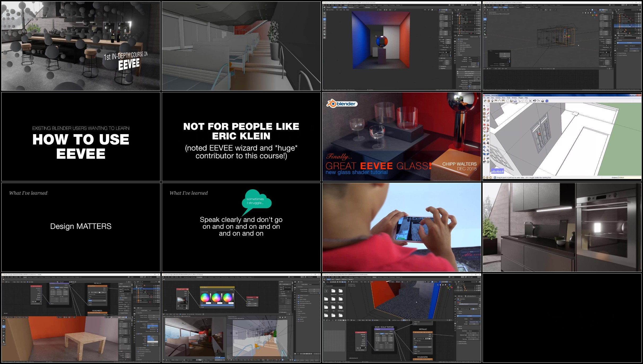643x364 pixels.
Task: Click the Erase X icon in SketchUp toolbar
Action: [x=530, y=101]
